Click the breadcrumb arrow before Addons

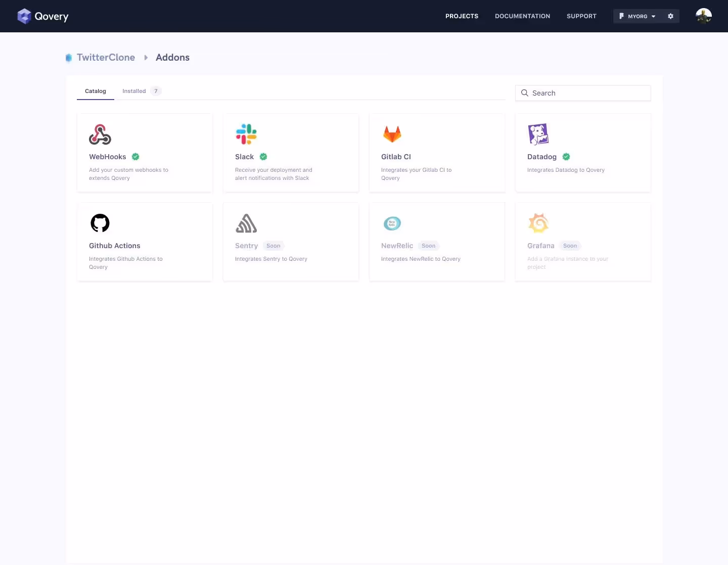[146, 58]
